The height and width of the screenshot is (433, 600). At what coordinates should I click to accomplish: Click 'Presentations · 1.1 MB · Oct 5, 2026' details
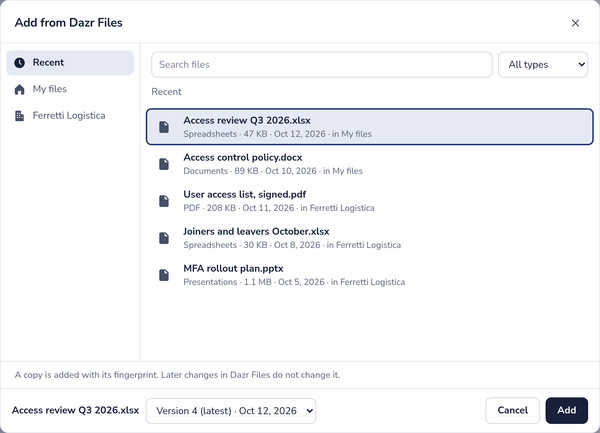(x=254, y=282)
